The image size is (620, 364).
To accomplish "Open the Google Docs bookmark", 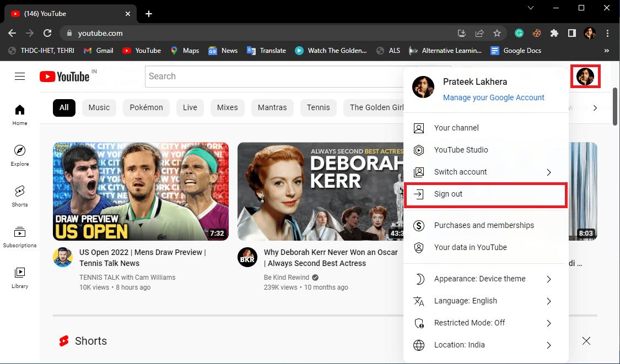I will click(516, 51).
